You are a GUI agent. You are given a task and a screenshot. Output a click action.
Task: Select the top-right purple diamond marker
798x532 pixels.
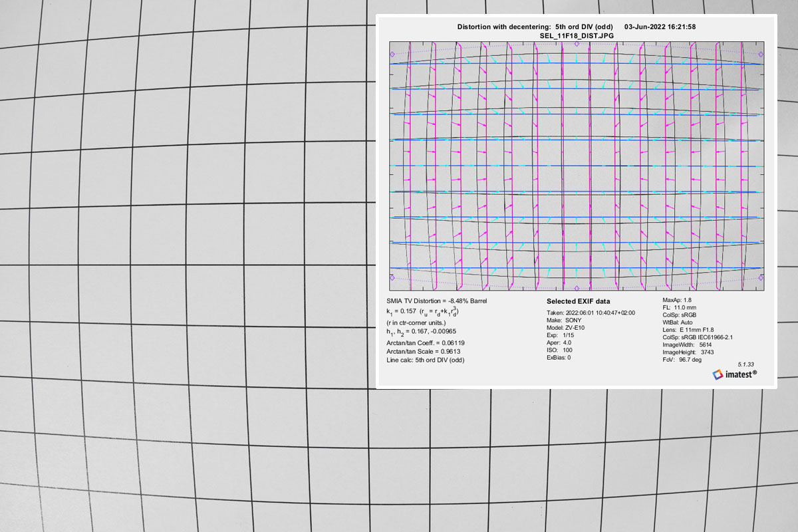(x=761, y=54)
